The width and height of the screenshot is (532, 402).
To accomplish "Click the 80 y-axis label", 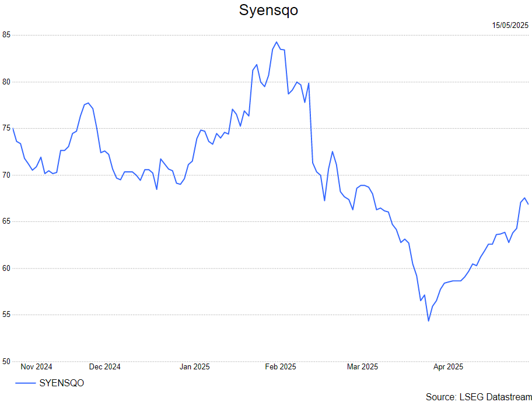I will tap(6, 82).
